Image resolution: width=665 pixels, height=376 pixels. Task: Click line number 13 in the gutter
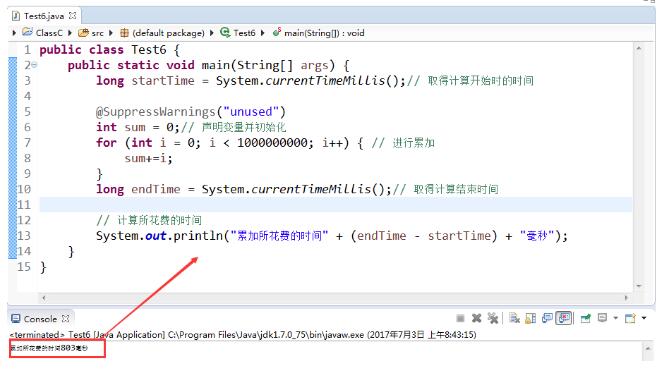click(x=24, y=236)
